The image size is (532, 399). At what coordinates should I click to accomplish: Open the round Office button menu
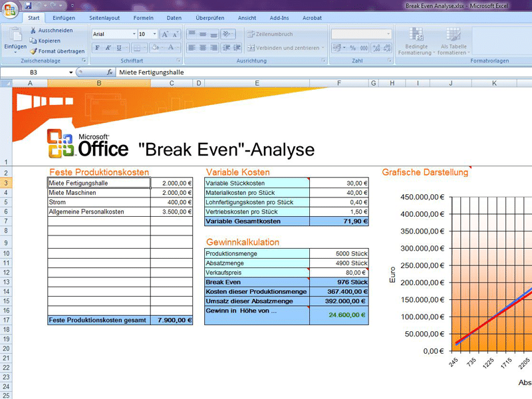coord(10,9)
